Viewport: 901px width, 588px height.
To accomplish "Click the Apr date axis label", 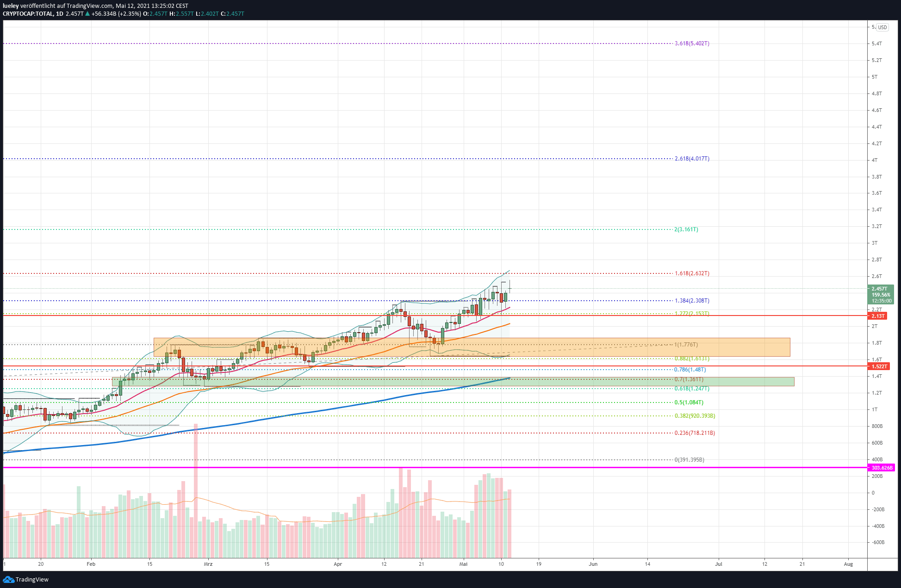I will point(338,564).
